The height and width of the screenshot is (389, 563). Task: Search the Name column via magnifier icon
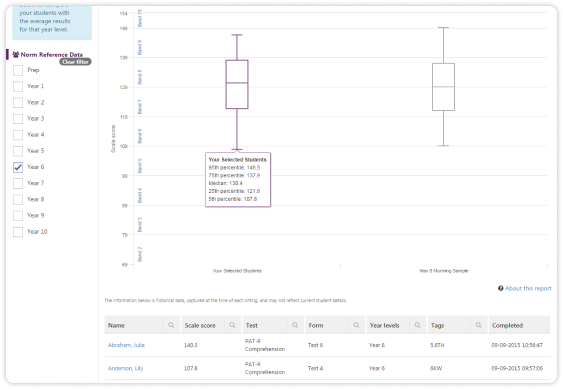tap(171, 325)
